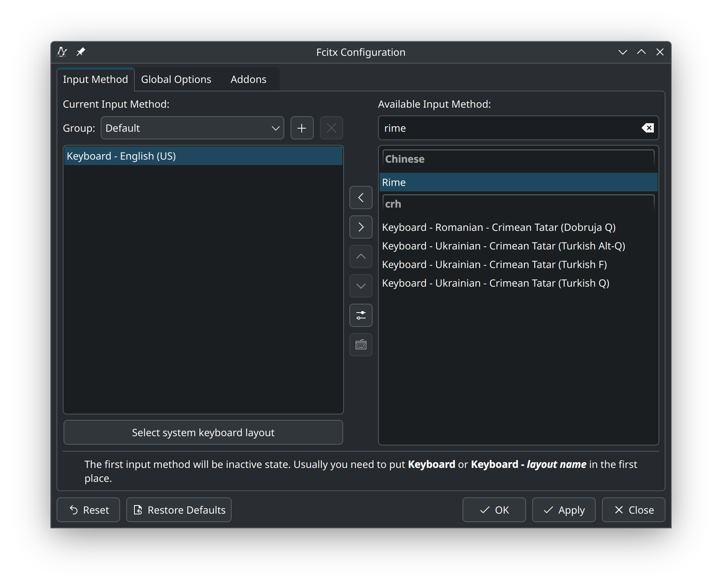
Task: Pin the Fcitx Configuration window
Action: tap(81, 52)
